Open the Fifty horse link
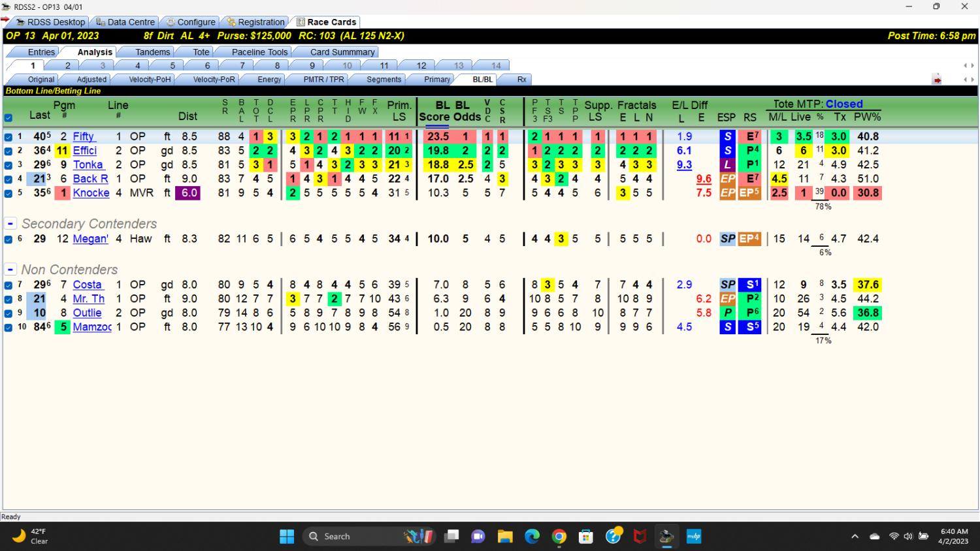 [84, 136]
